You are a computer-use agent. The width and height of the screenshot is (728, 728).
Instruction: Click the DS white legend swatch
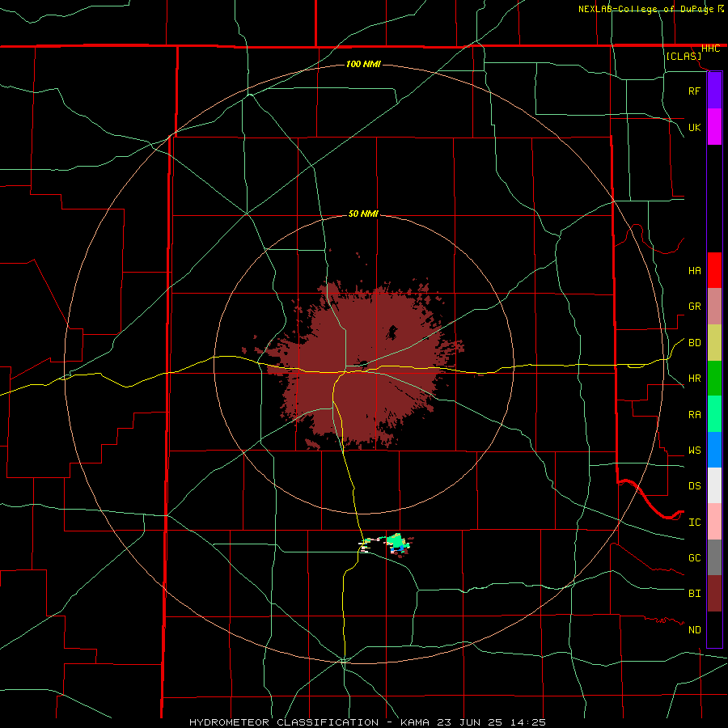click(714, 485)
